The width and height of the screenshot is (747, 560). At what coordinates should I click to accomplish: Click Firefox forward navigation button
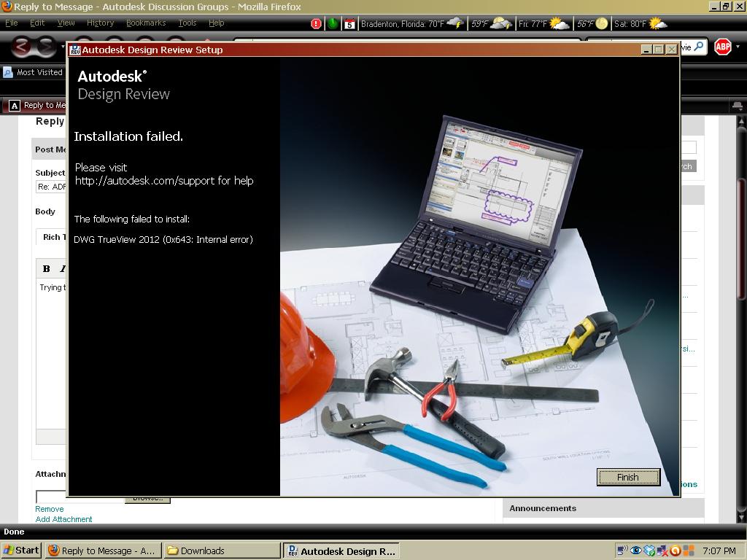[x=46, y=47]
